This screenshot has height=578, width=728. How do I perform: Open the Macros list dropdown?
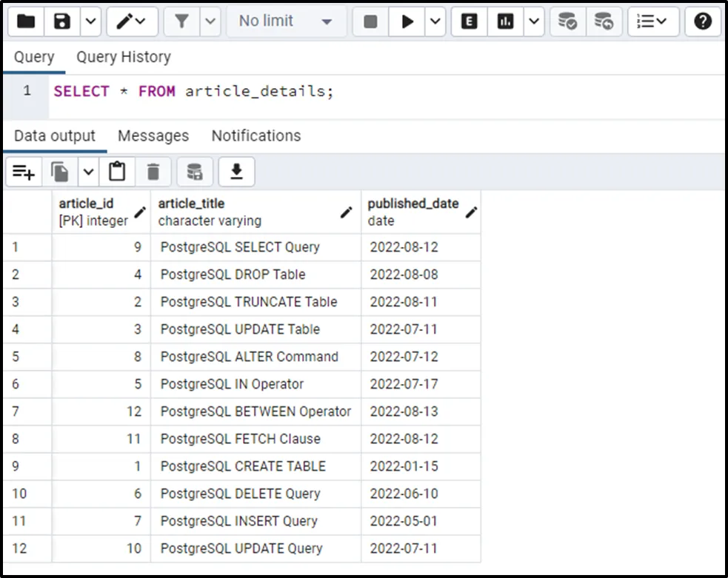point(652,22)
